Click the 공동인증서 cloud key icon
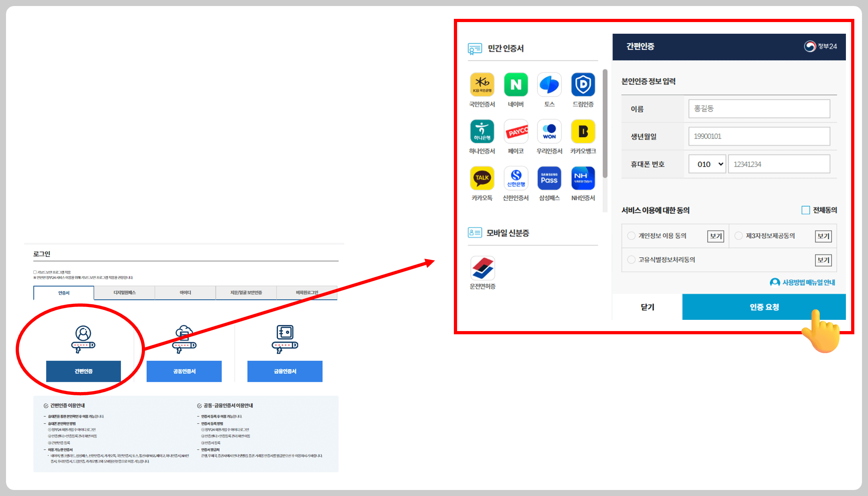Viewport: 868px width, 496px height. click(x=184, y=339)
